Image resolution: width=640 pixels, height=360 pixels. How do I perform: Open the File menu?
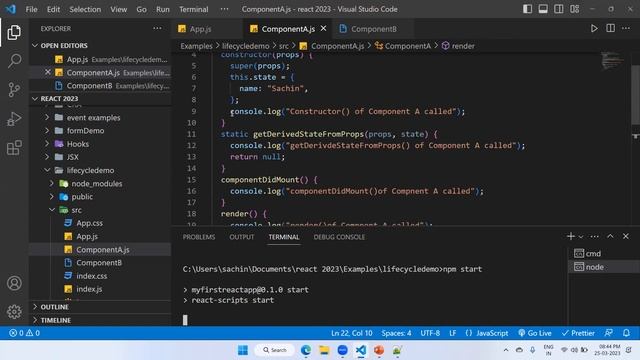click(31, 9)
